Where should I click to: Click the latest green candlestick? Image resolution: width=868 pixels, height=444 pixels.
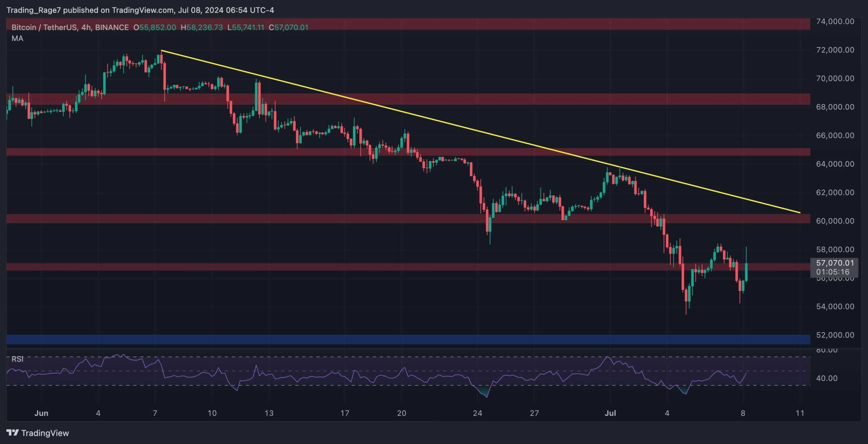(x=746, y=272)
